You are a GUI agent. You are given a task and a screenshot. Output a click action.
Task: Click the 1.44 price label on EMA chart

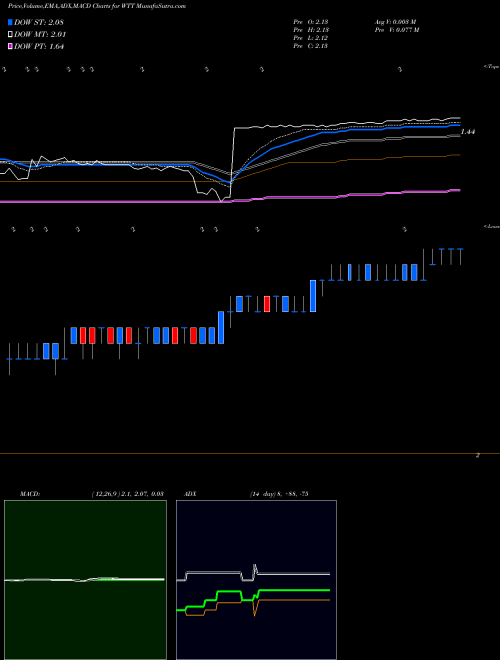click(x=468, y=132)
